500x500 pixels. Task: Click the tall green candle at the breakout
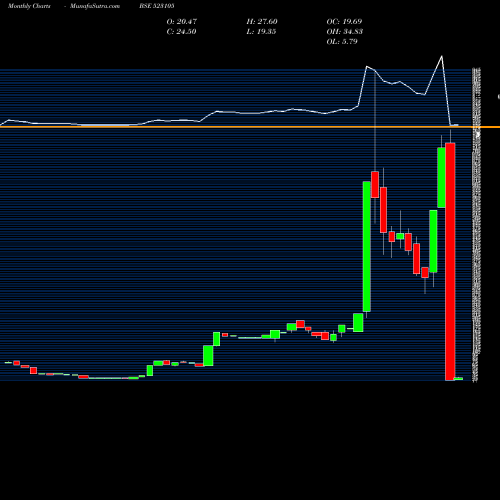coord(366,247)
